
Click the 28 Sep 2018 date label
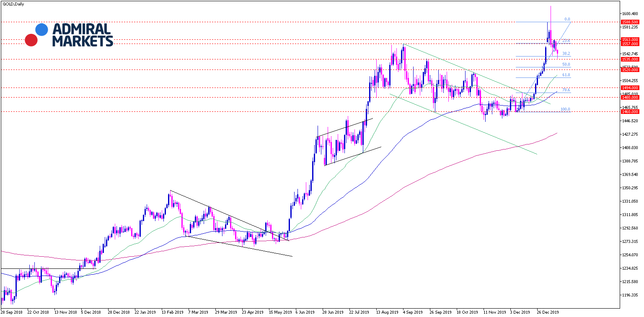coord(11,312)
